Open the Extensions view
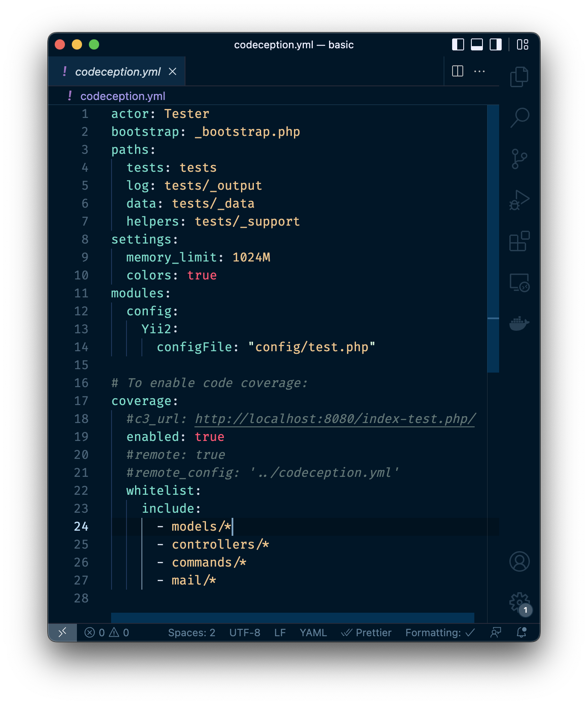588x705 pixels. click(x=519, y=241)
